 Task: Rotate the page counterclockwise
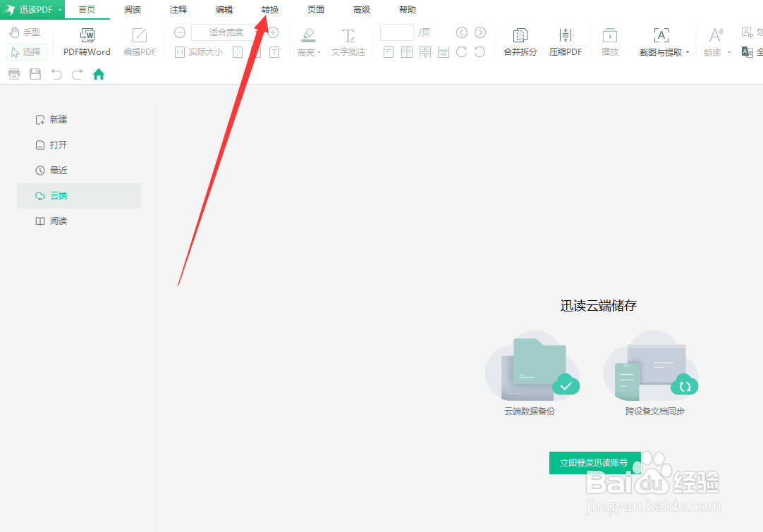(x=480, y=52)
